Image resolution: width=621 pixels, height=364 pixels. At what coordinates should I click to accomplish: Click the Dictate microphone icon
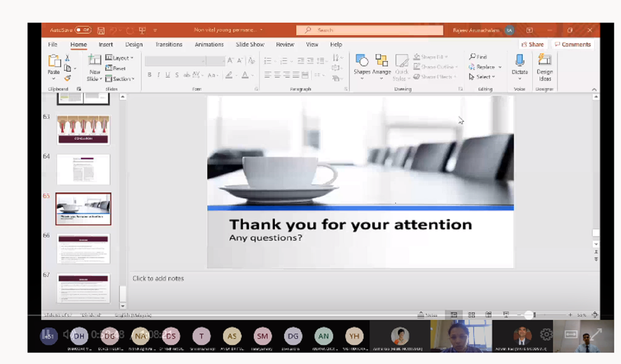click(519, 61)
